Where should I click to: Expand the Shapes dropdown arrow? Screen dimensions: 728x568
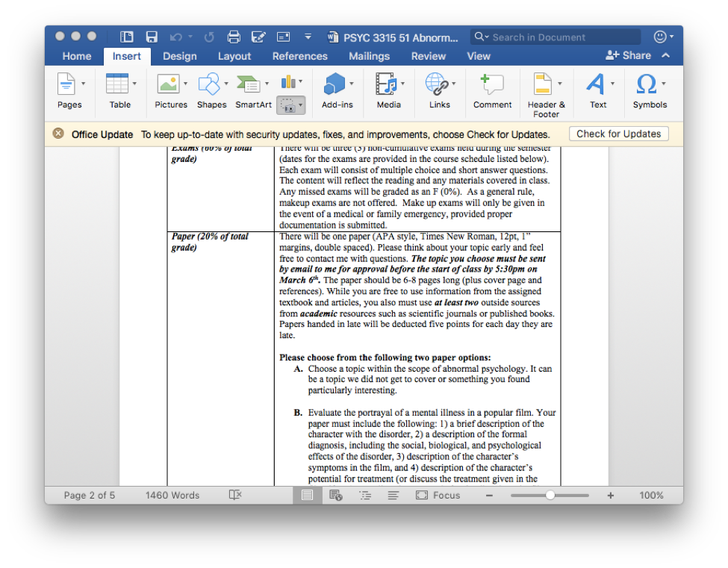(226, 84)
